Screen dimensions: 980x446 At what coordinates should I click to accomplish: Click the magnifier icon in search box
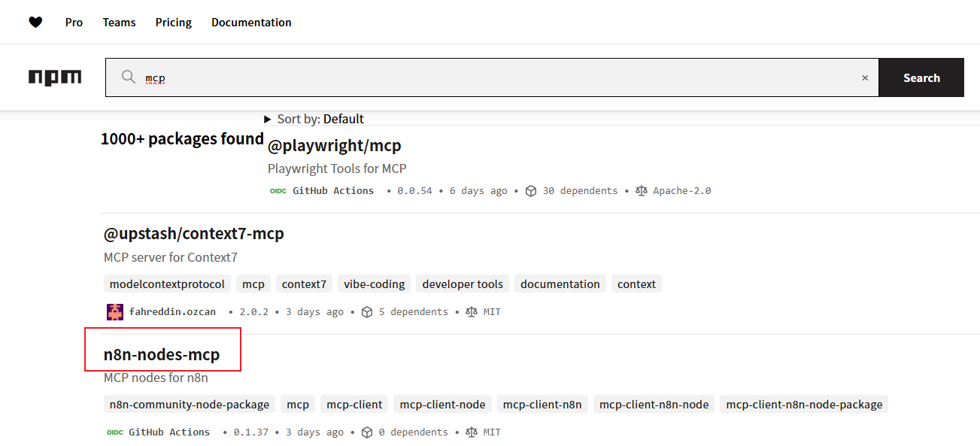(x=129, y=77)
